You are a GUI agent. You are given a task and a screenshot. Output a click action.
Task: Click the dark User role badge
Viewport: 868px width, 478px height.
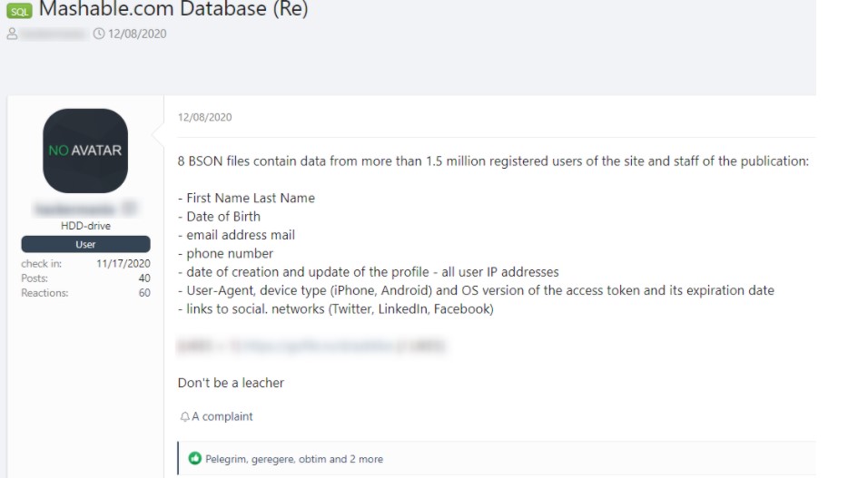coord(86,244)
